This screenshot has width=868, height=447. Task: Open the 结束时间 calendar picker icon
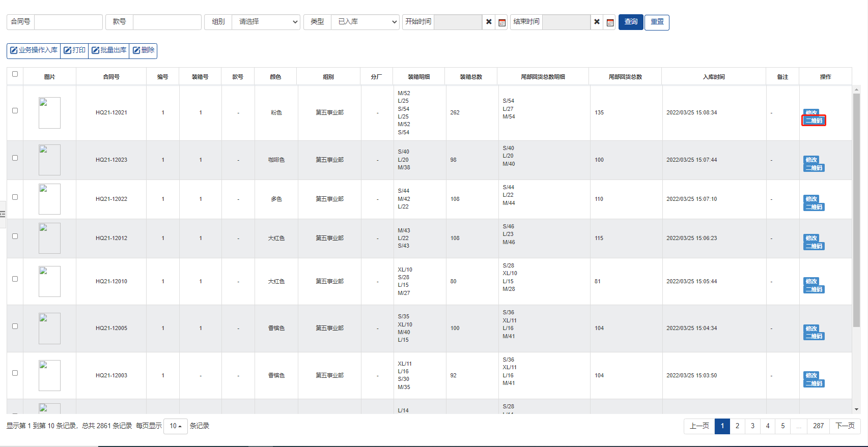610,22
